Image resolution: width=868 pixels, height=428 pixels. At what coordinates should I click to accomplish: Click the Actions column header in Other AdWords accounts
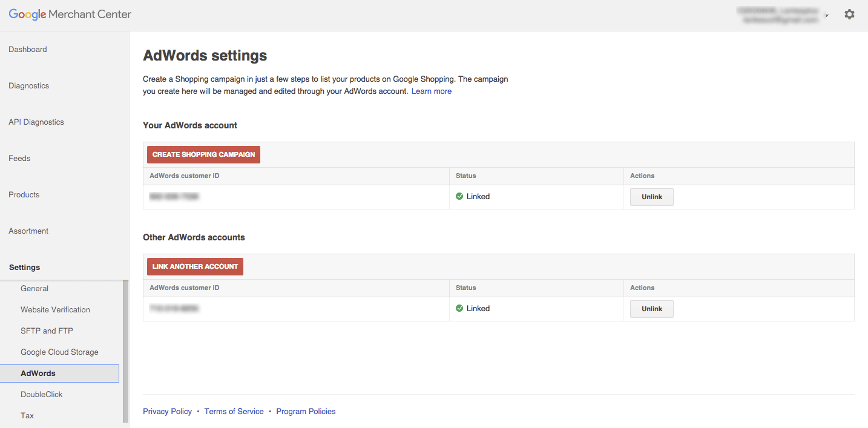point(642,288)
